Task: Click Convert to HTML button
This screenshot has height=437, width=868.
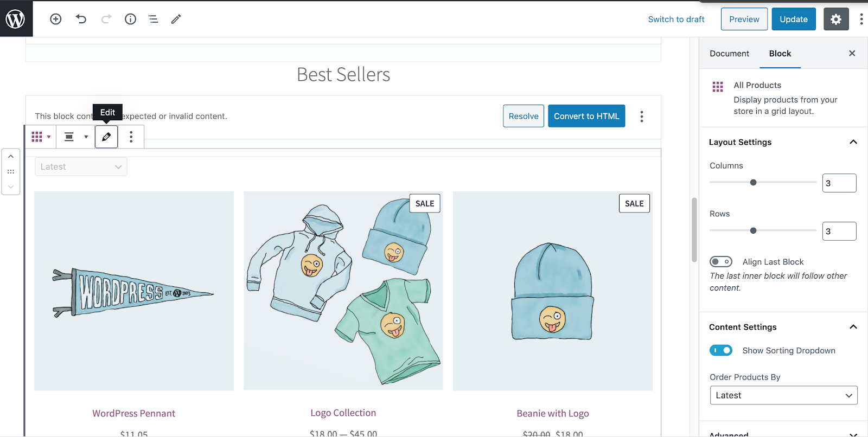Action: (586, 116)
